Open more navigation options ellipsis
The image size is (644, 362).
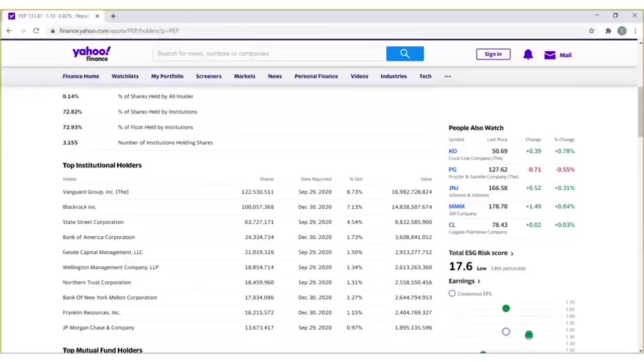pyautogui.click(x=448, y=76)
